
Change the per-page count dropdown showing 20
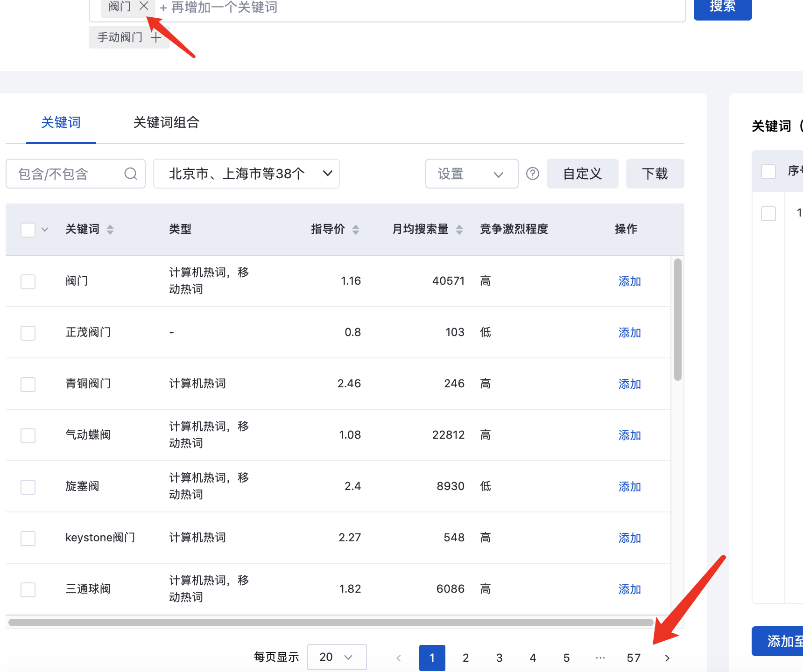[337, 657]
